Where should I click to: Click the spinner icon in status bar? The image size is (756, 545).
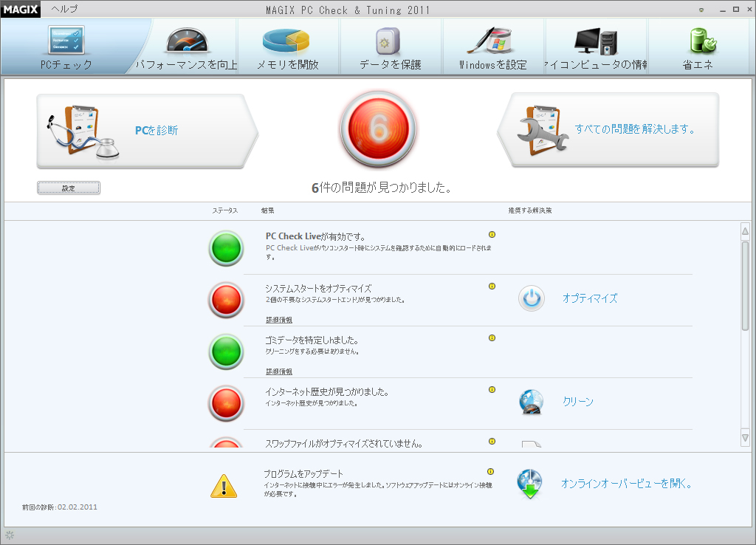point(10,535)
